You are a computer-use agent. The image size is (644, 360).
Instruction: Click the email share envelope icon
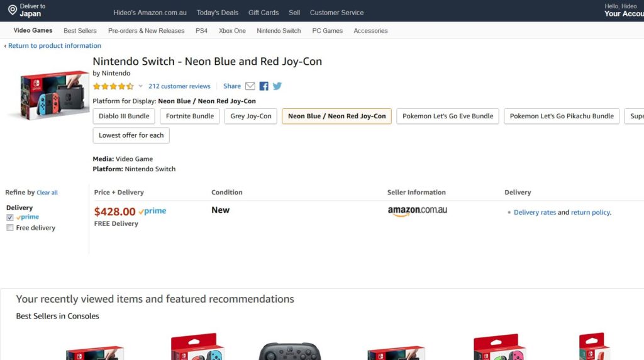coord(250,86)
